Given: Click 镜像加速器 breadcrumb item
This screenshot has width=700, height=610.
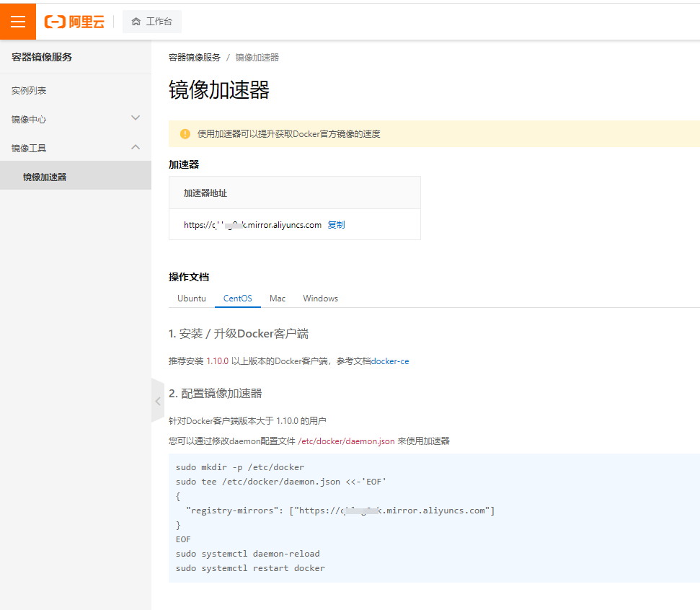Looking at the screenshot, I should [257, 58].
